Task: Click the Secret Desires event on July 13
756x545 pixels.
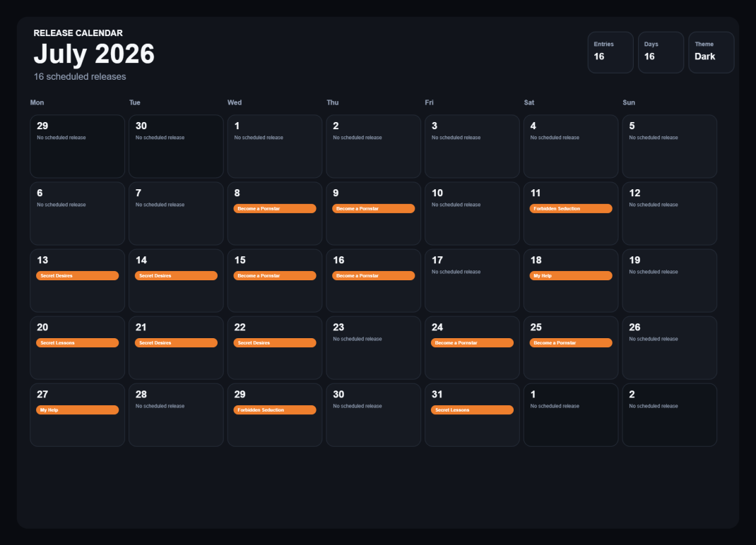Action: pyautogui.click(x=77, y=275)
